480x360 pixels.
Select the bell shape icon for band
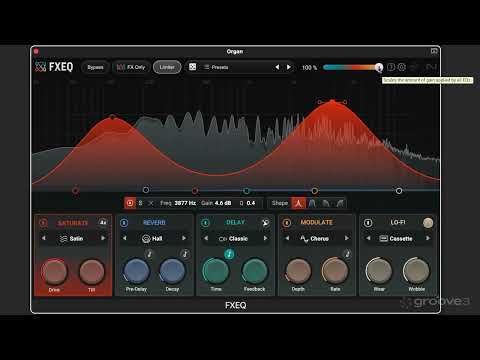click(298, 203)
